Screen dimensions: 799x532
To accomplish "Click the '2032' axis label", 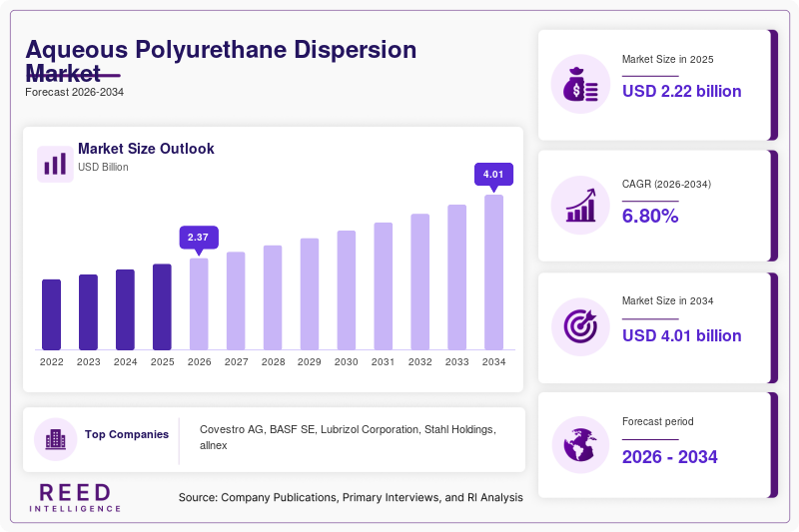I will 419,362.
